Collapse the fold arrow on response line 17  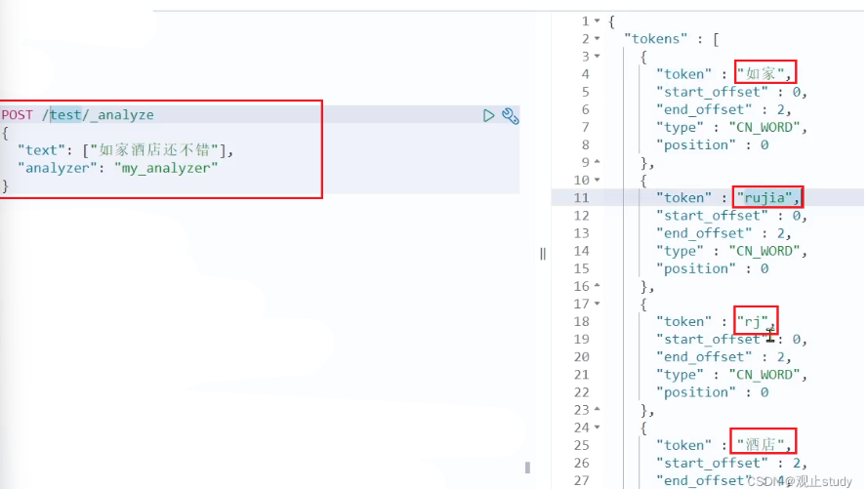(x=598, y=304)
